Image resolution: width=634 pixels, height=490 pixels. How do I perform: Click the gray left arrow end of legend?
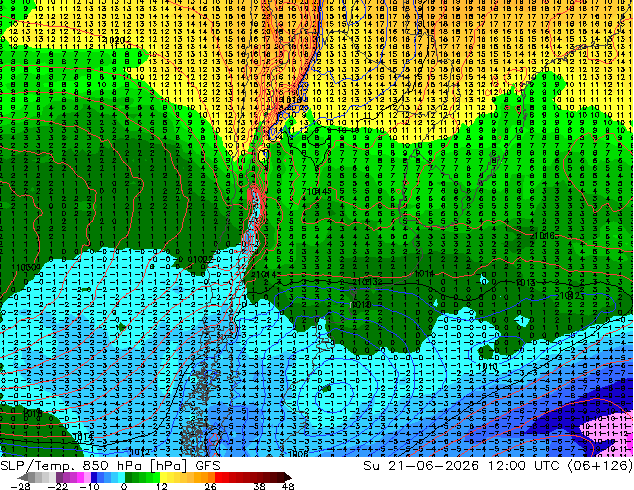tap(23, 477)
